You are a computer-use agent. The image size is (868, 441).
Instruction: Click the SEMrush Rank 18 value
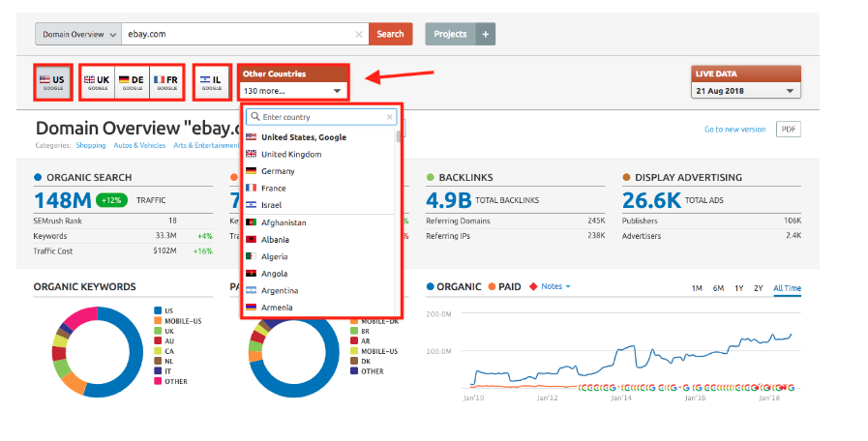[172, 220]
